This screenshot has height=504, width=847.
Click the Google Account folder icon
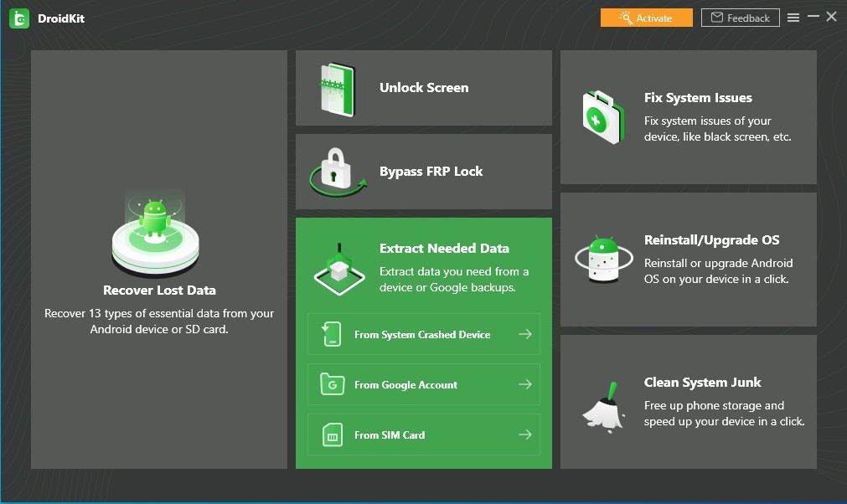click(x=333, y=385)
